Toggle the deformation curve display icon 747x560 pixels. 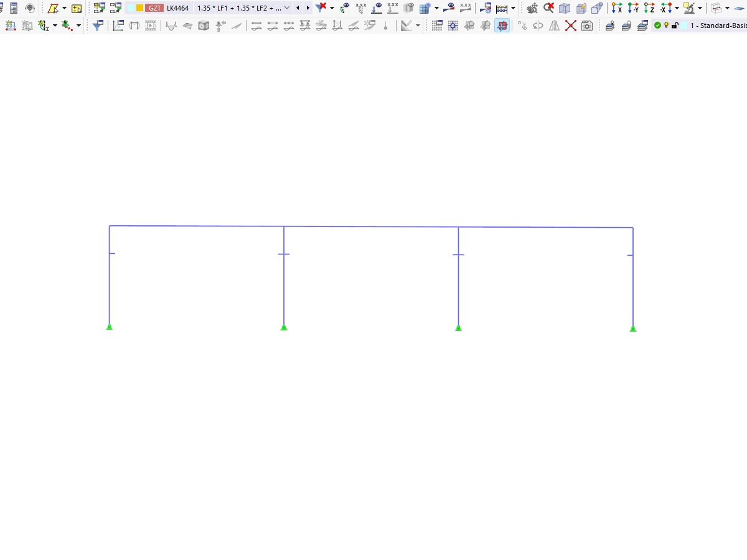(x=171, y=26)
